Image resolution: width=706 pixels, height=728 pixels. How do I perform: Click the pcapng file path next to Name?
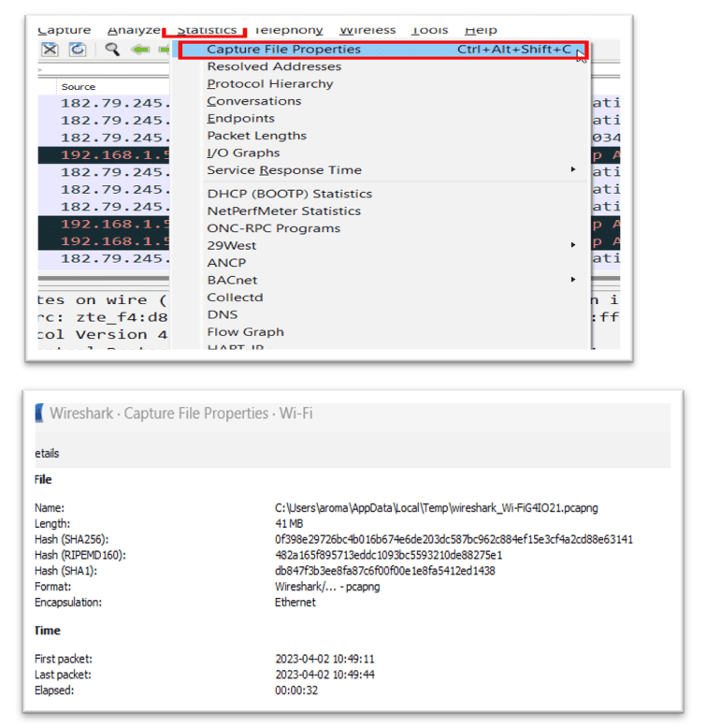437,508
